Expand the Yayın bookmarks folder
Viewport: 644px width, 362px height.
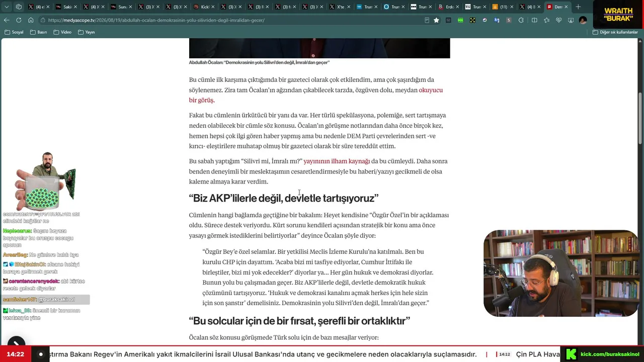coord(87,32)
